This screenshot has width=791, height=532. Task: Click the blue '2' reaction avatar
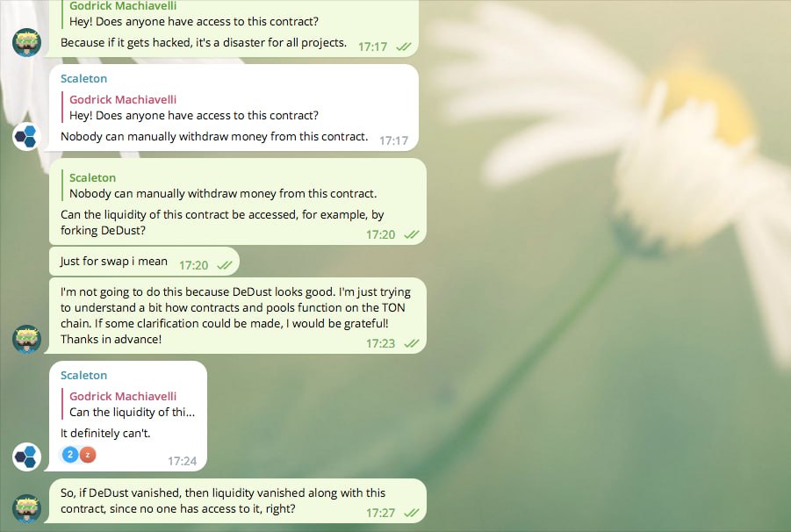point(70,455)
